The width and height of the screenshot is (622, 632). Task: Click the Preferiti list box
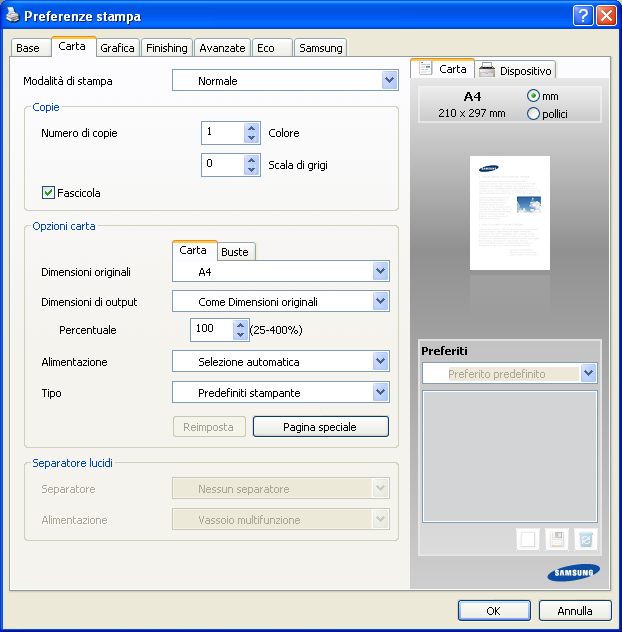[x=510, y=456]
